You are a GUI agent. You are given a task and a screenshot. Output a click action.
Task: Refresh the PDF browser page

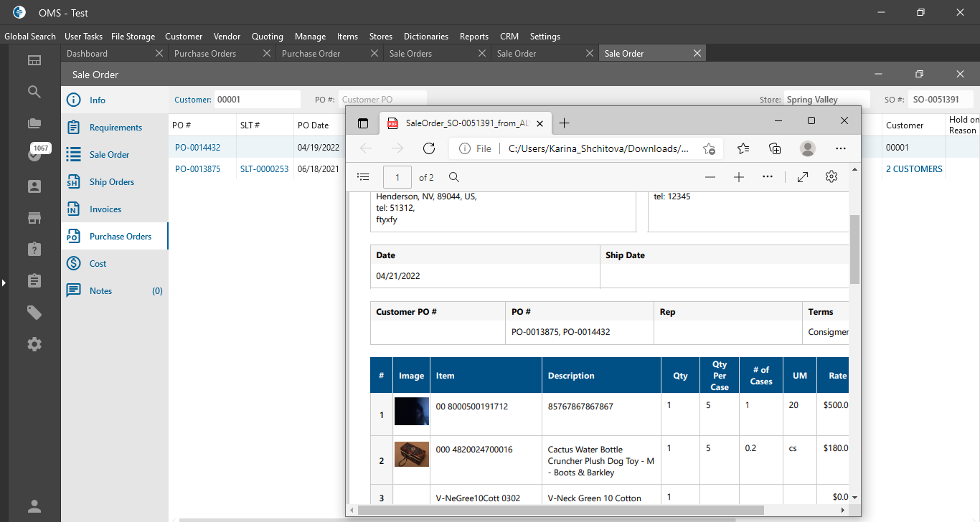tap(429, 148)
